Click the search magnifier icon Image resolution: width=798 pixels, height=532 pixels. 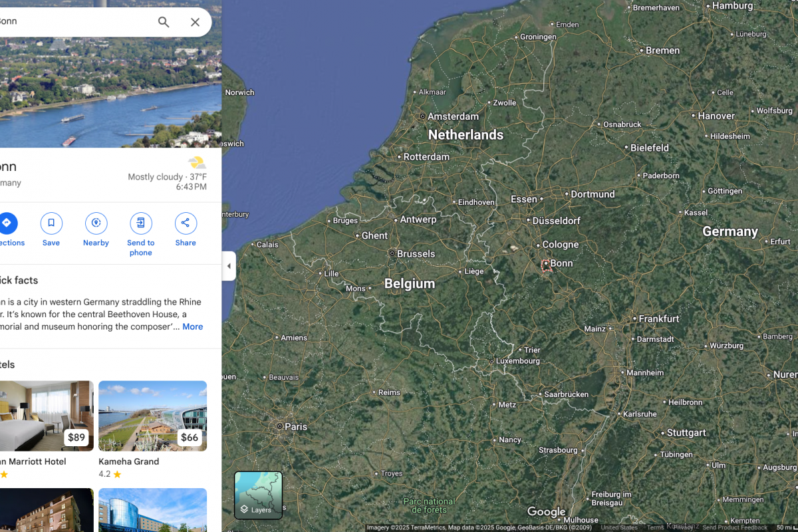coord(164,22)
